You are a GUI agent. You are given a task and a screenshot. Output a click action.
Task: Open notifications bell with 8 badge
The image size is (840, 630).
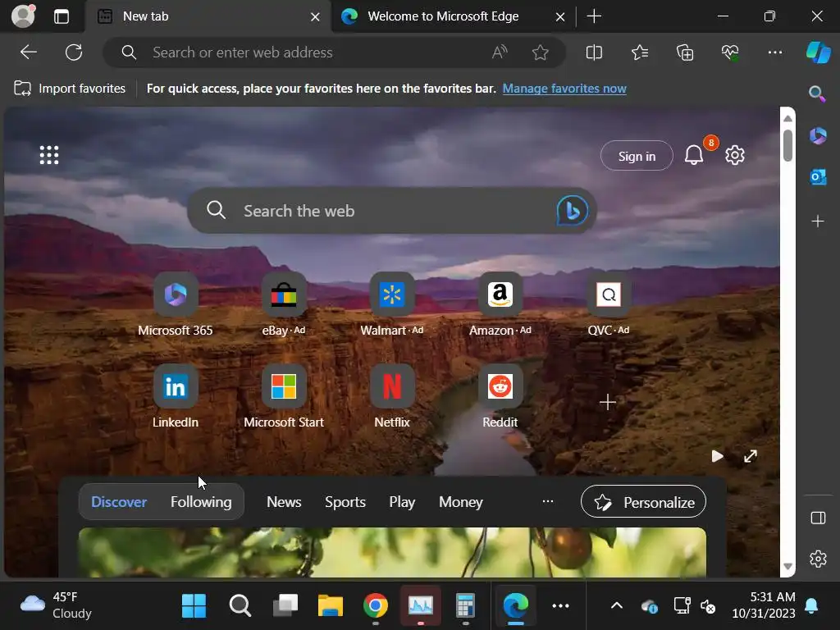point(694,155)
